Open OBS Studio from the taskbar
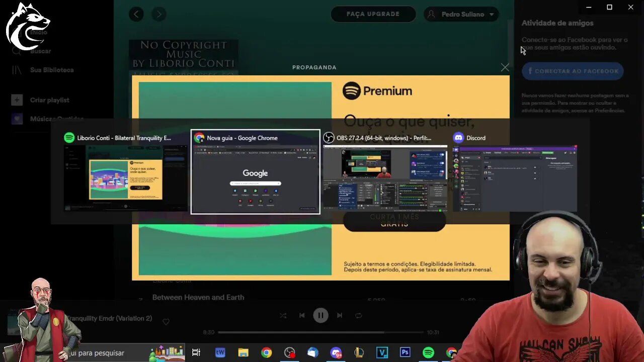 [289, 353]
